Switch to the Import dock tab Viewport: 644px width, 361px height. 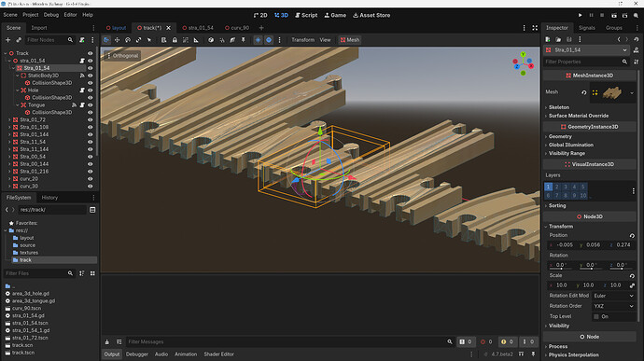pos(39,28)
